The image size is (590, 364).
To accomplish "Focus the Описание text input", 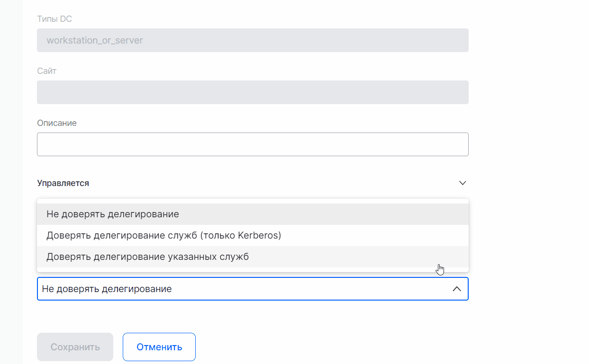I will 253,144.
